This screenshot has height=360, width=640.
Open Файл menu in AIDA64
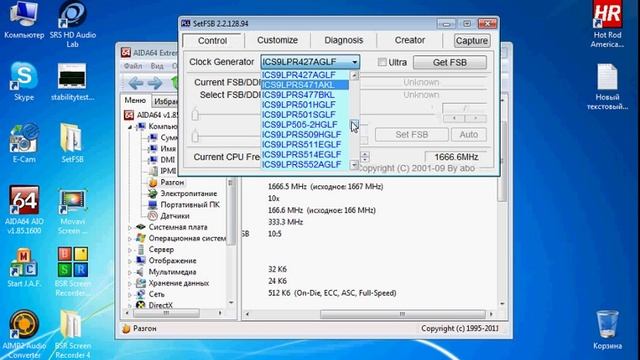click(x=133, y=66)
